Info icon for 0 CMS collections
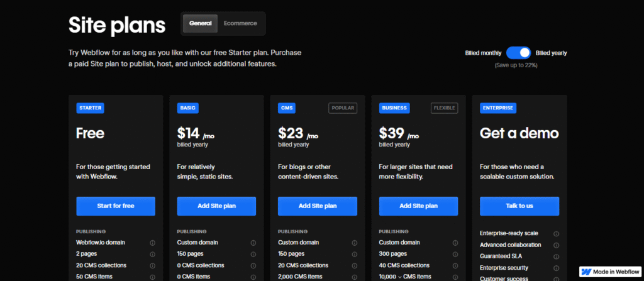Viewport: 644px width, 281px height. tap(253, 266)
